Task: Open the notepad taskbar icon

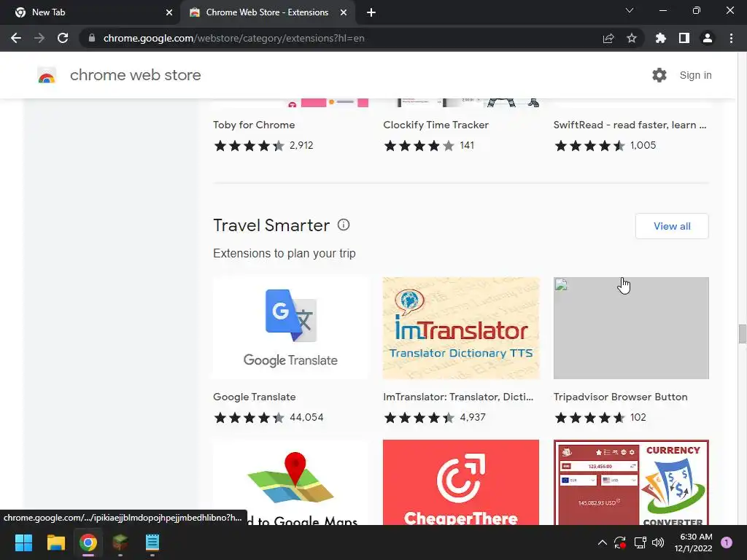Action: pyautogui.click(x=152, y=542)
